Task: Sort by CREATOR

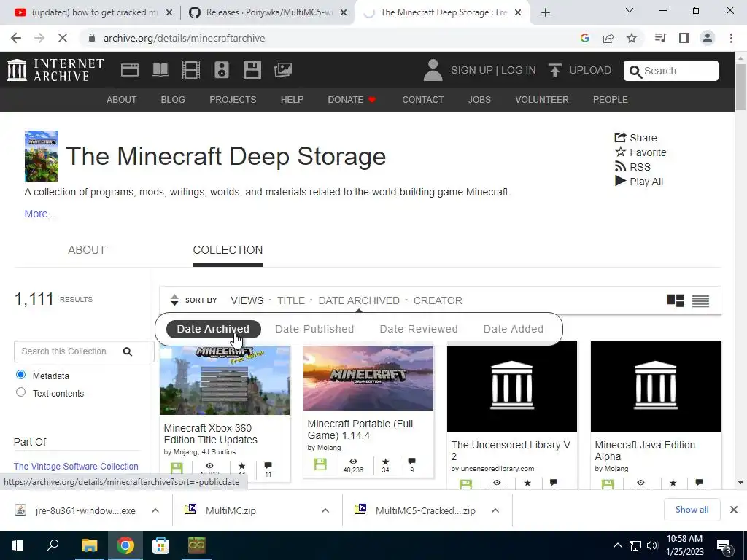Action: pyautogui.click(x=438, y=300)
